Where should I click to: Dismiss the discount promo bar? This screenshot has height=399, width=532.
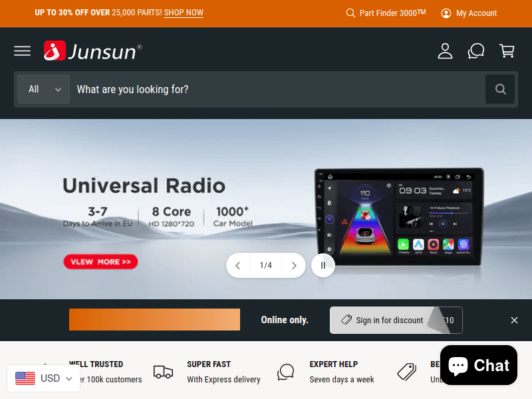point(514,320)
